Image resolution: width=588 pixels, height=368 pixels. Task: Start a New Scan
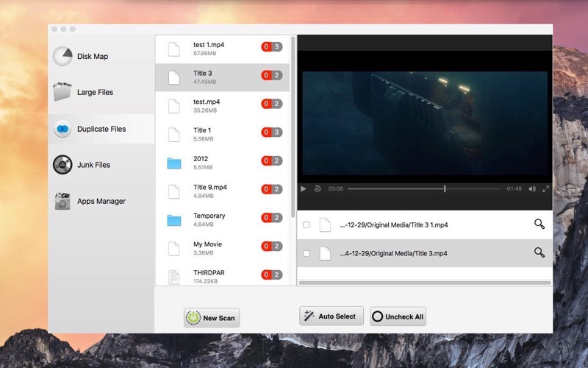click(212, 318)
